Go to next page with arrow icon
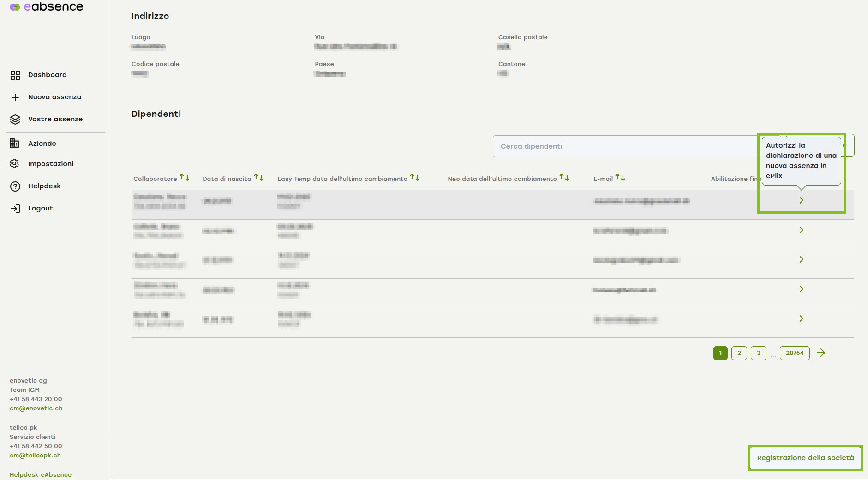 821,353
